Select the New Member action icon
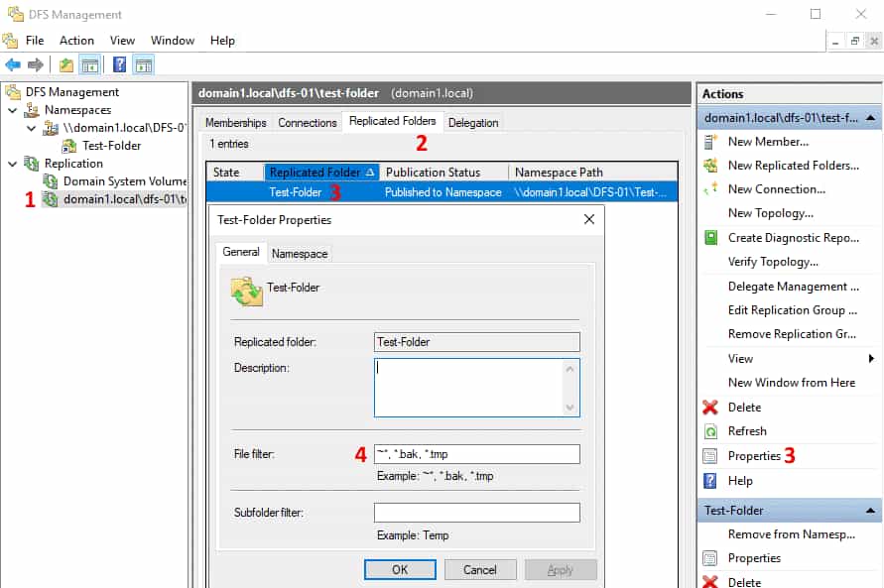This screenshot has height=588, width=884. pos(710,142)
